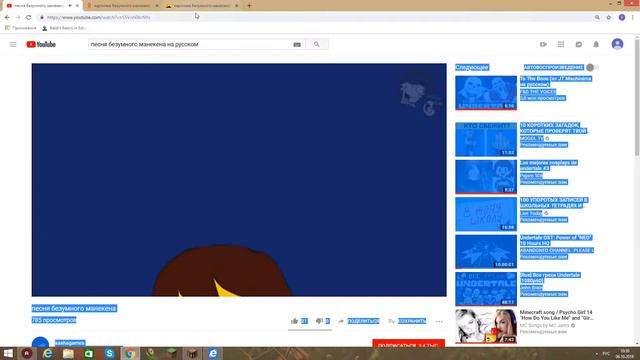
Task: Click the browser back arrow
Action: [7, 18]
